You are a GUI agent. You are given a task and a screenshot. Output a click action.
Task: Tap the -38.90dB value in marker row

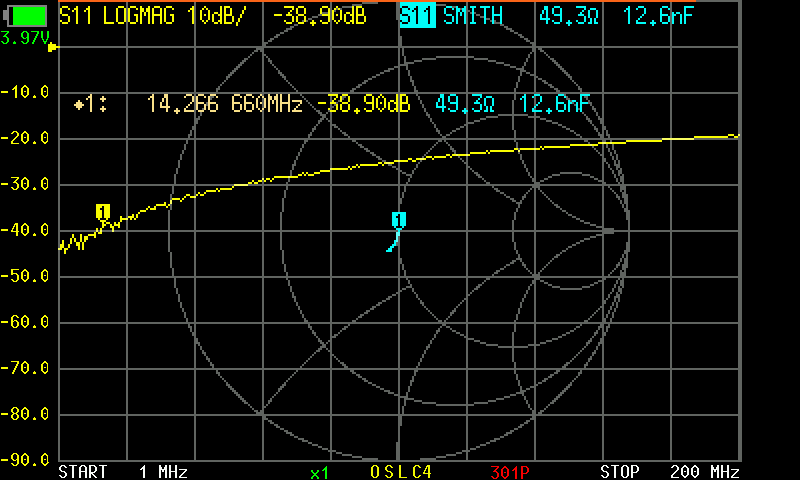(x=363, y=104)
